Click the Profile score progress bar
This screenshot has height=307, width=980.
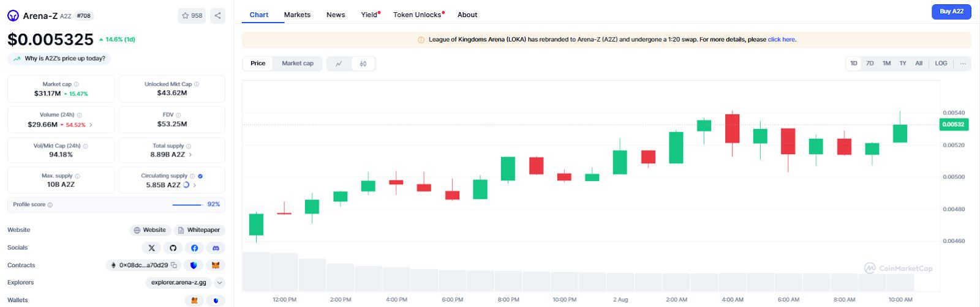187,205
